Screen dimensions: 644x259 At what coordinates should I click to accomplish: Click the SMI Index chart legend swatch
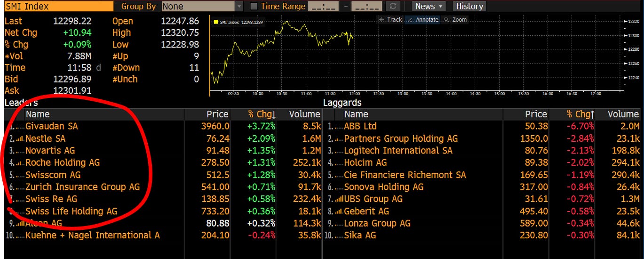[x=216, y=22]
